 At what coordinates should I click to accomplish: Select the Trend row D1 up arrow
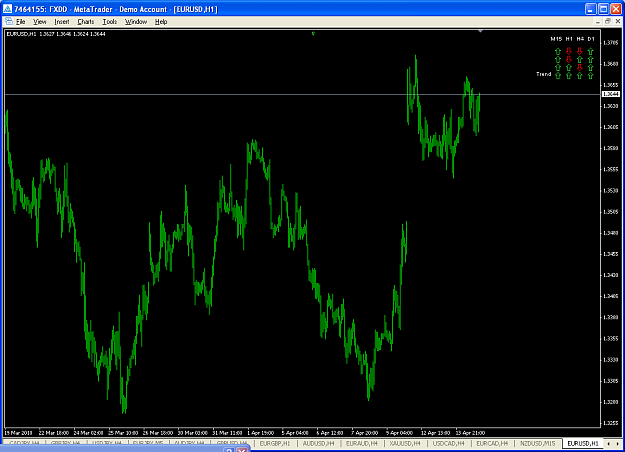590,75
